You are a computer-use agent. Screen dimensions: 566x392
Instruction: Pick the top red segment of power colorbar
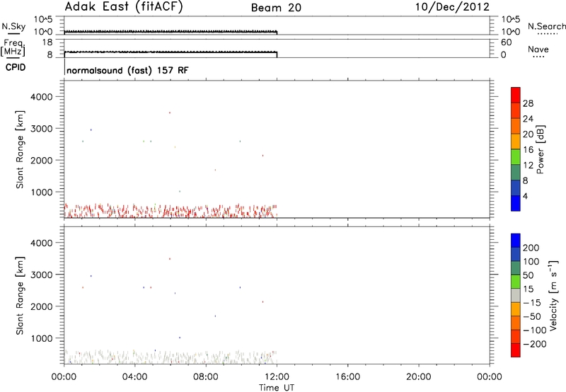516,95
